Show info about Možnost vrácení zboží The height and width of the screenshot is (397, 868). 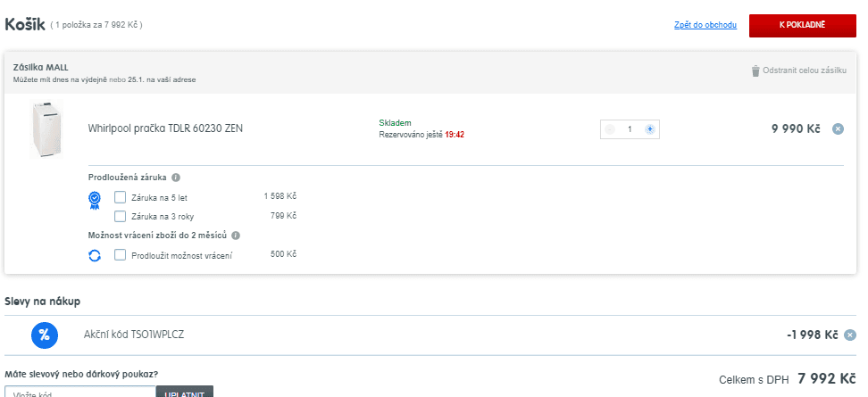[x=236, y=236]
